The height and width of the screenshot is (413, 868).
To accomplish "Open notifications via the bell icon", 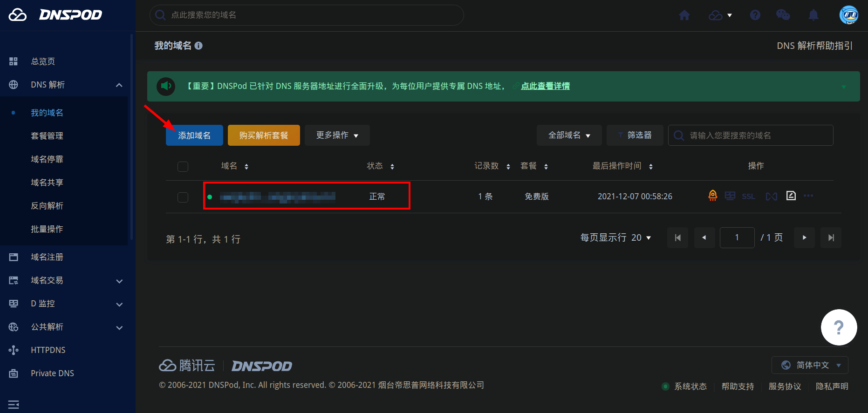I will pos(813,15).
